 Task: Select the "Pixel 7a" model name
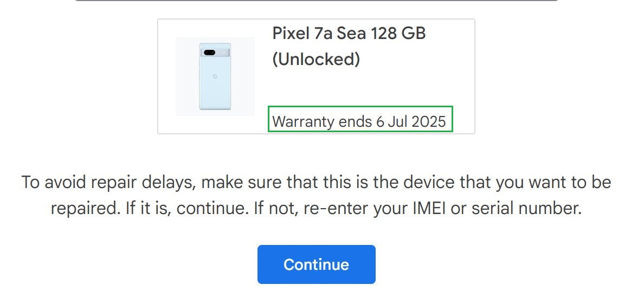click(302, 34)
